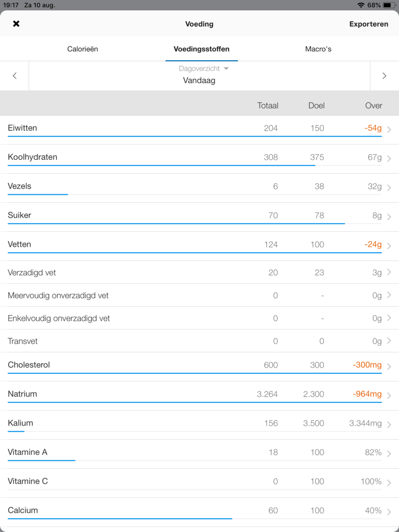
Task: Switch to the Macro's tab
Action: [x=318, y=49]
